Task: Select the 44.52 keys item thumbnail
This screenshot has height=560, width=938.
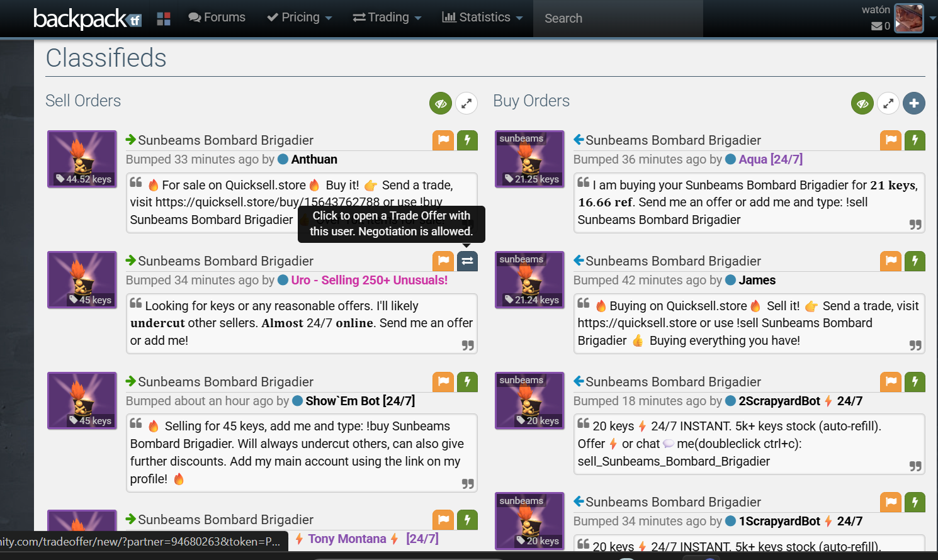Action: click(x=82, y=159)
